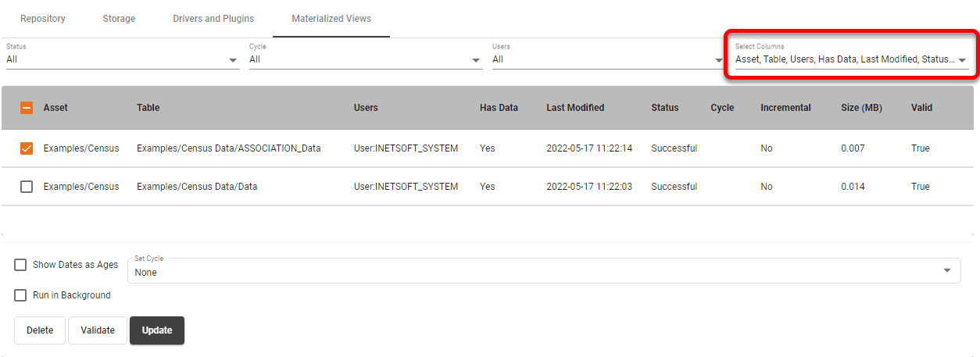Screen dimensions: 980x357
Task: Click Examples/Census Data/ASSOCIATION_Data table cell
Action: [x=228, y=148]
